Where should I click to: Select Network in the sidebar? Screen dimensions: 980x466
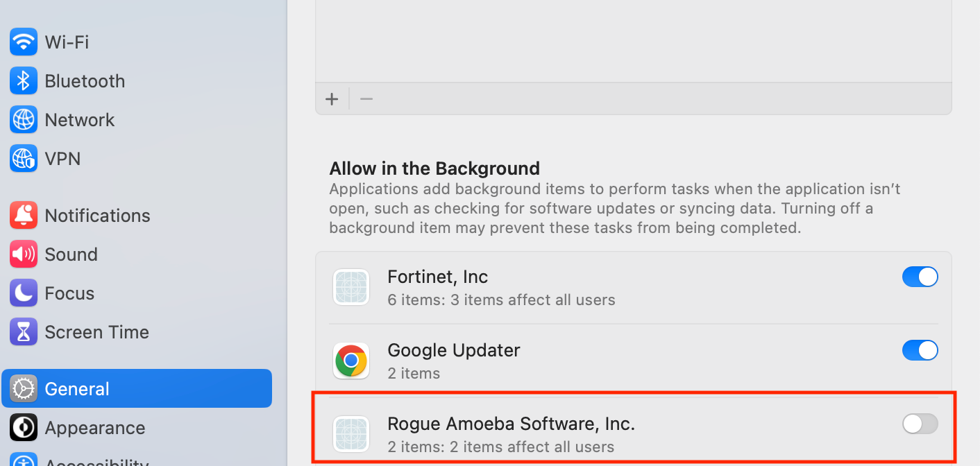137,120
